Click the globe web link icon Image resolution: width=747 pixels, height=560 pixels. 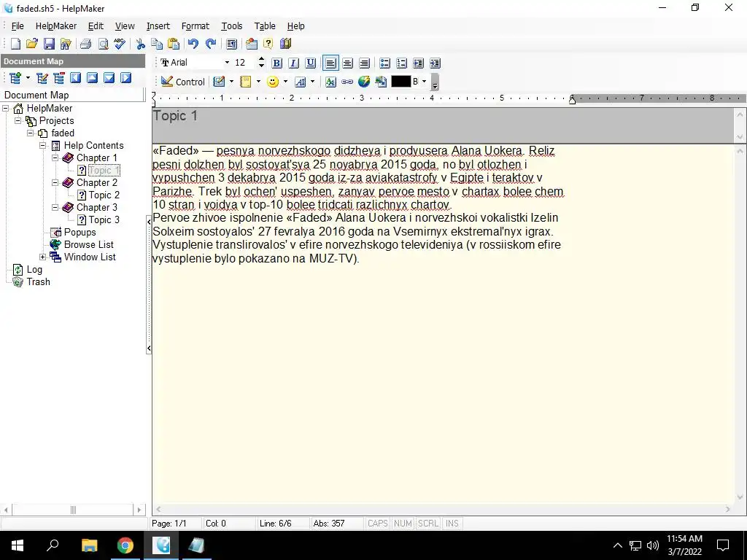[x=364, y=82]
